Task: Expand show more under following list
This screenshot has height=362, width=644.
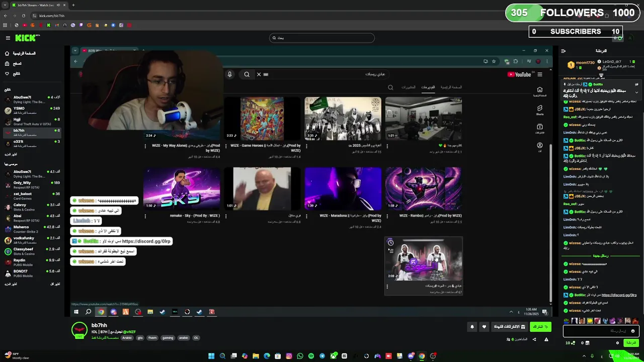Action: pos(11,154)
